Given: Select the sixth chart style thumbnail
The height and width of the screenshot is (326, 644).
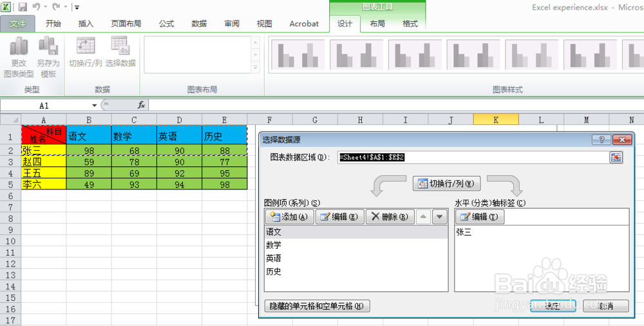Looking at the screenshot, I should [x=590, y=55].
